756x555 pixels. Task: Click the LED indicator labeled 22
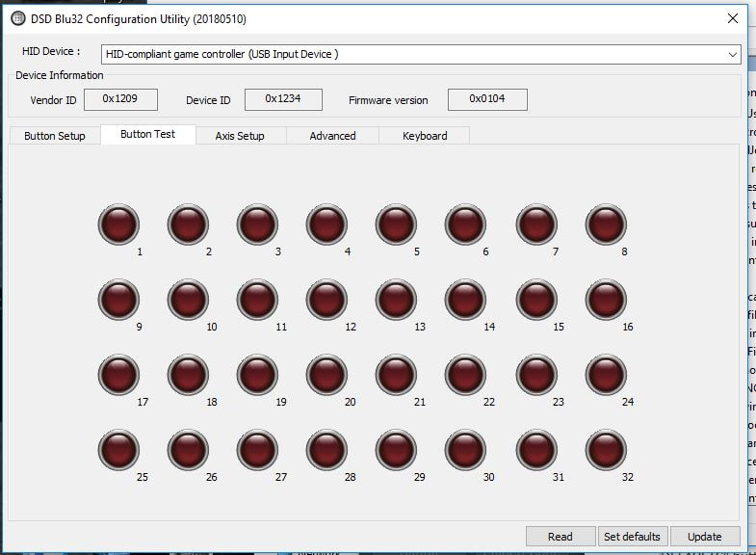465,376
